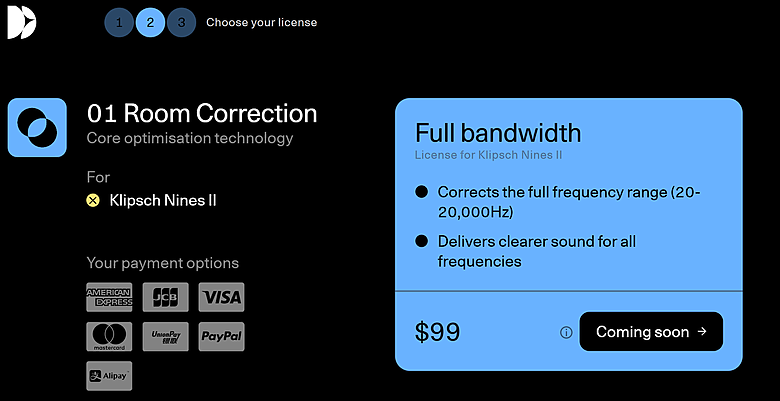The height and width of the screenshot is (401, 780).
Task: Jump to step 3
Action: tap(181, 22)
